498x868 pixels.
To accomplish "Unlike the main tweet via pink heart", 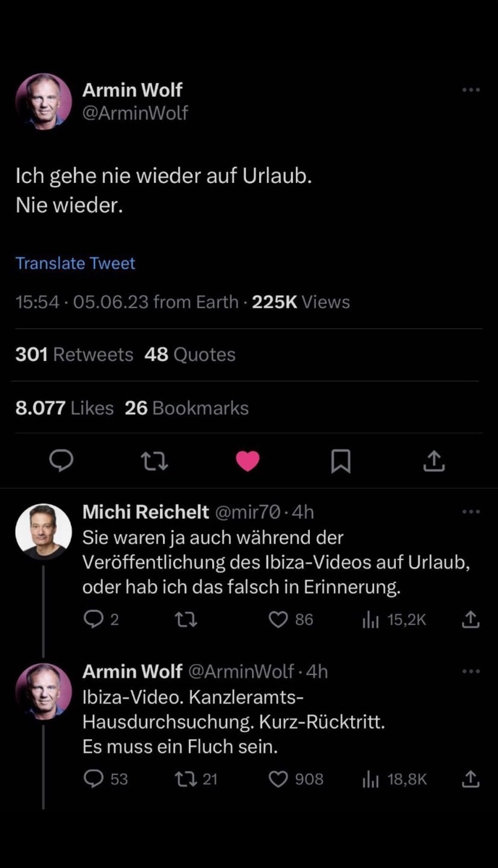I will pyautogui.click(x=248, y=461).
